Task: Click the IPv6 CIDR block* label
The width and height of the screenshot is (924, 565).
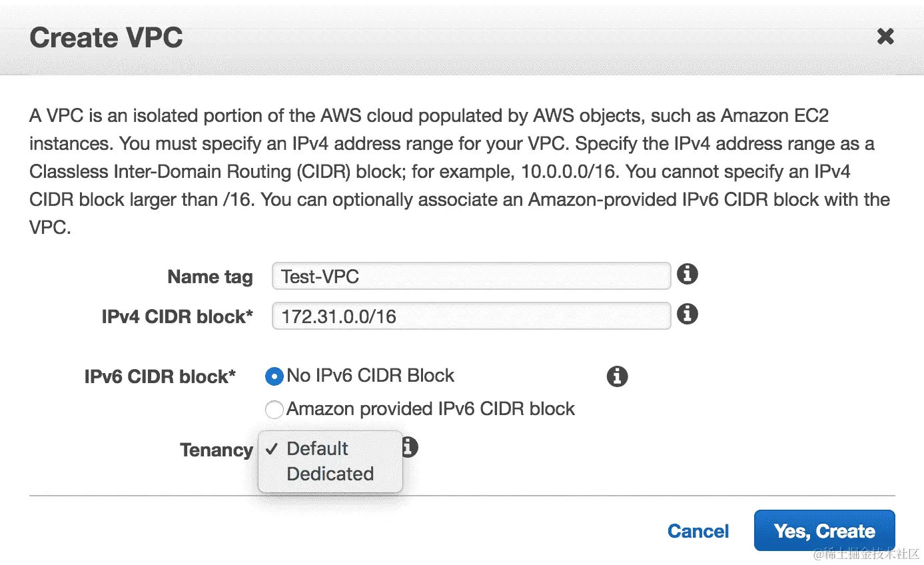Action: [160, 377]
